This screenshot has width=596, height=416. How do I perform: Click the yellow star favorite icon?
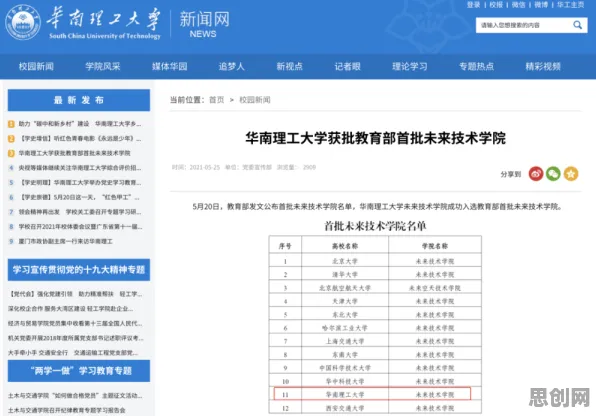pyautogui.click(x=571, y=174)
